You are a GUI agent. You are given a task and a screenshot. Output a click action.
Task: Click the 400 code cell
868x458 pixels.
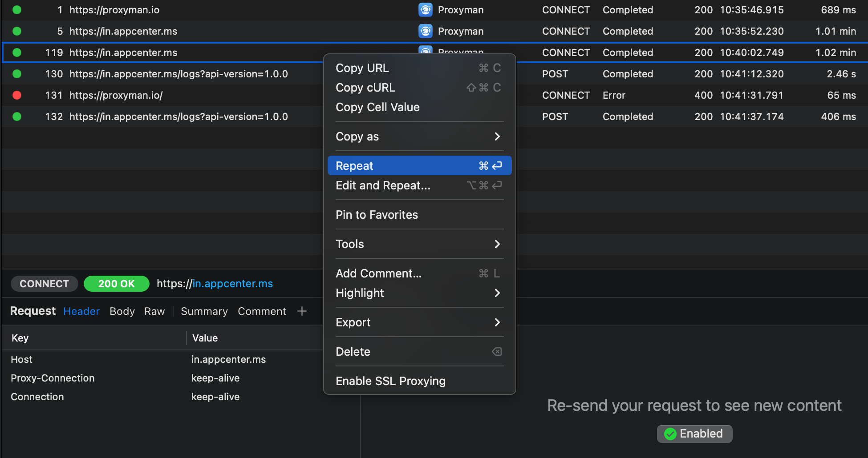703,95
